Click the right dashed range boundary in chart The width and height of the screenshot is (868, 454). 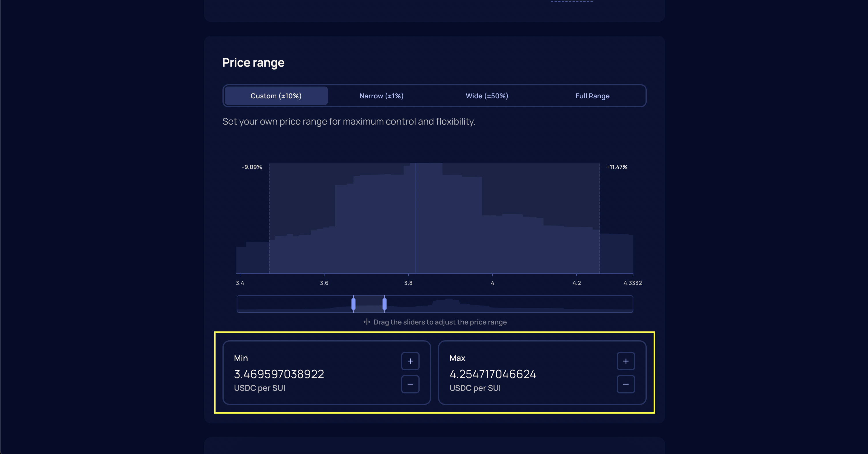tap(600, 202)
